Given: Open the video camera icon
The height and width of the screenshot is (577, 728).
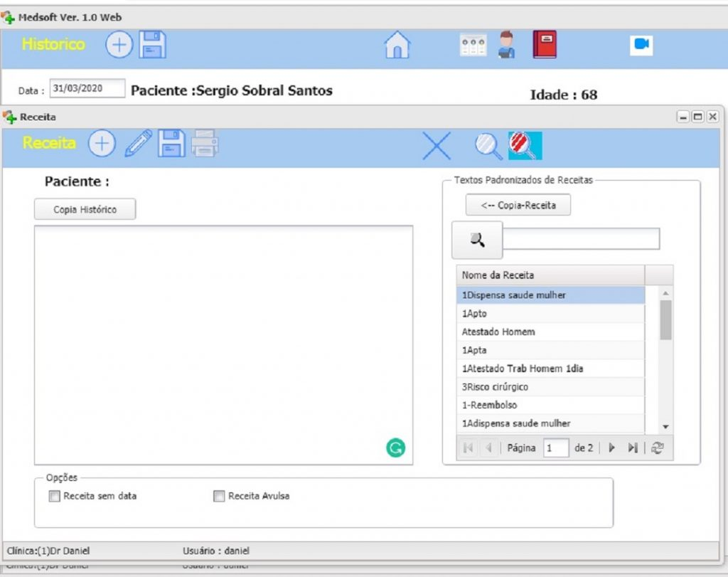Looking at the screenshot, I should 641,45.
